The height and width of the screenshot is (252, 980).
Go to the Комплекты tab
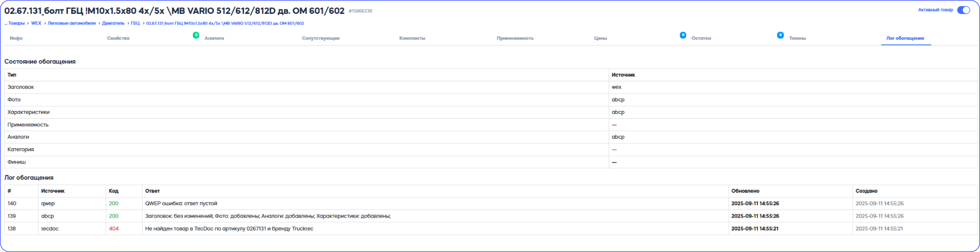(x=412, y=38)
